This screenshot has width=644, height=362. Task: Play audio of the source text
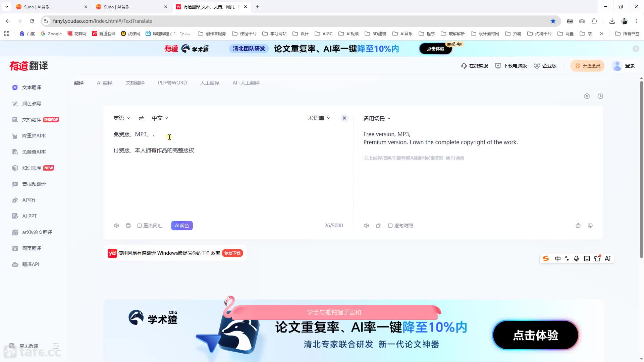116,226
